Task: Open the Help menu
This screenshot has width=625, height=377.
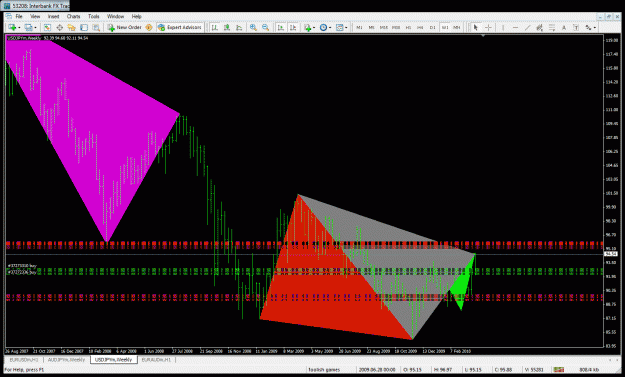Action: point(137,16)
